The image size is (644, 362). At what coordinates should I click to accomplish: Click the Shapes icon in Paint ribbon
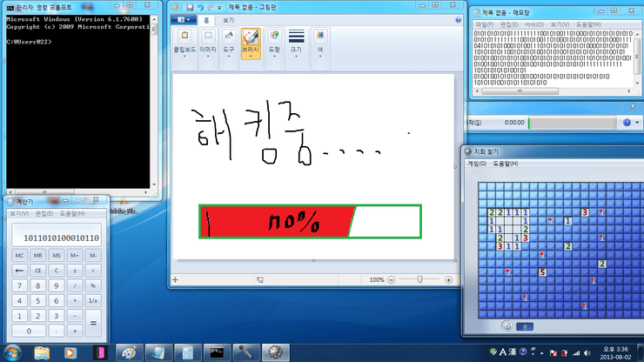273,42
